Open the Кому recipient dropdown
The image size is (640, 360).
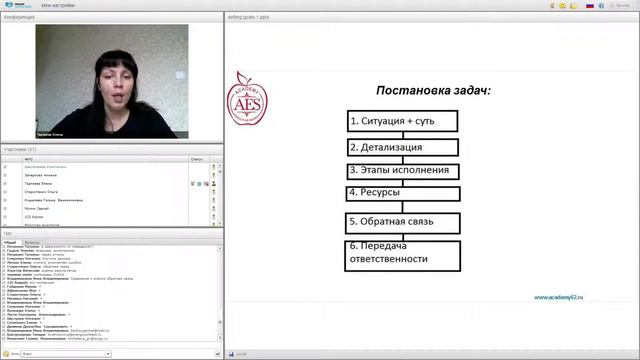[66, 354]
